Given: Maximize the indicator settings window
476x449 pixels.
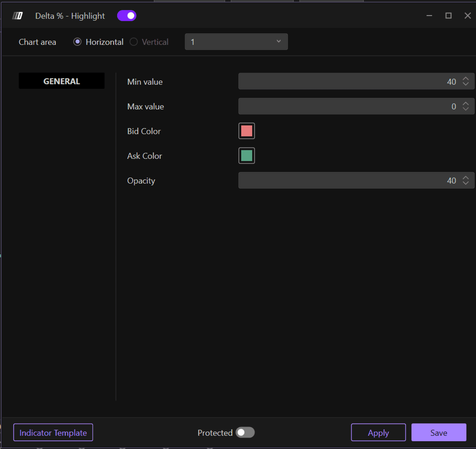Looking at the screenshot, I should click(448, 16).
